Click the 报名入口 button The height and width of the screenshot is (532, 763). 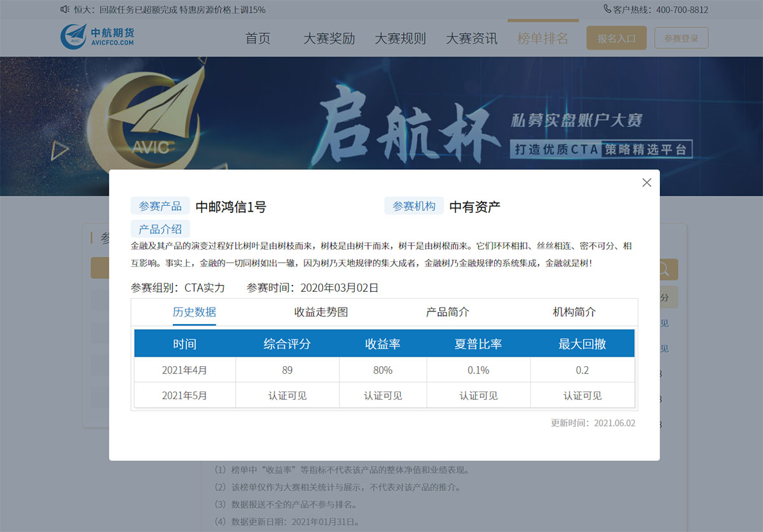pyautogui.click(x=616, y=38)
